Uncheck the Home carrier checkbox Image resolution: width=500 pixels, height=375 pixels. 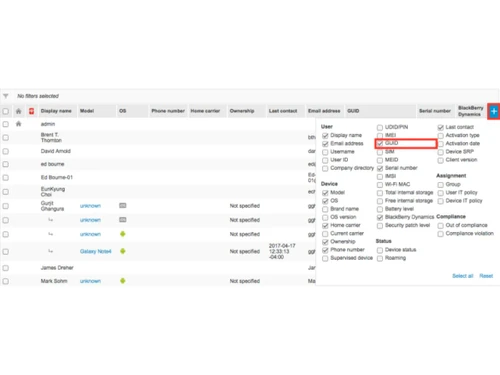325,226
